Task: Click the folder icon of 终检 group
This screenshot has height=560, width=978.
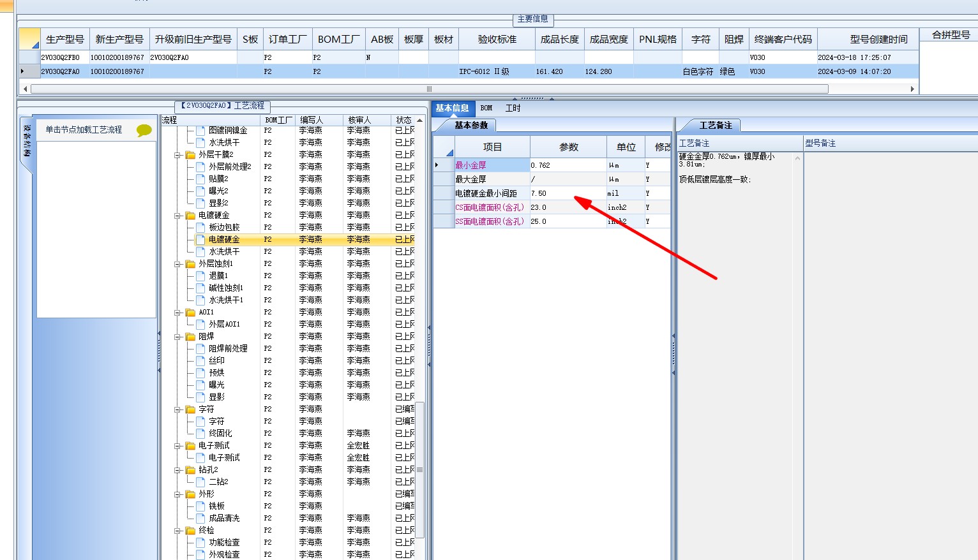Action: [x=190, y=531]
